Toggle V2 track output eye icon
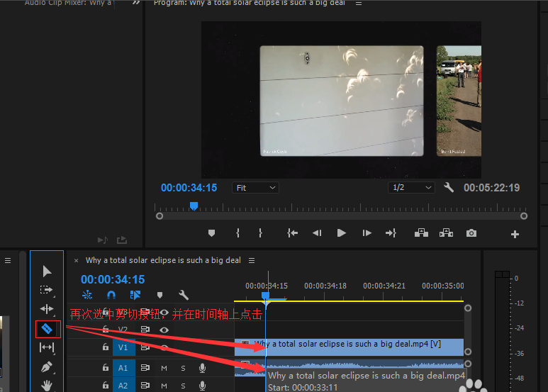This screenshot has height=392, width=548. (164, 330)
